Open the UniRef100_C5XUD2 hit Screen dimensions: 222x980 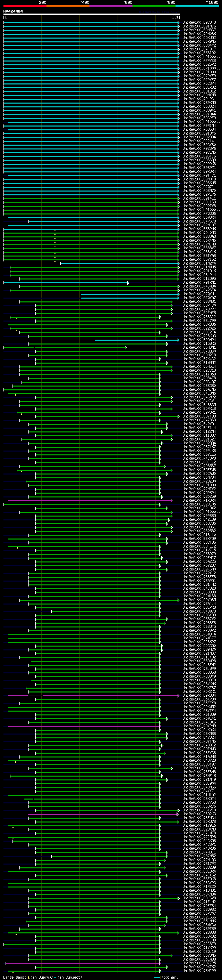[x=199, y=38]
